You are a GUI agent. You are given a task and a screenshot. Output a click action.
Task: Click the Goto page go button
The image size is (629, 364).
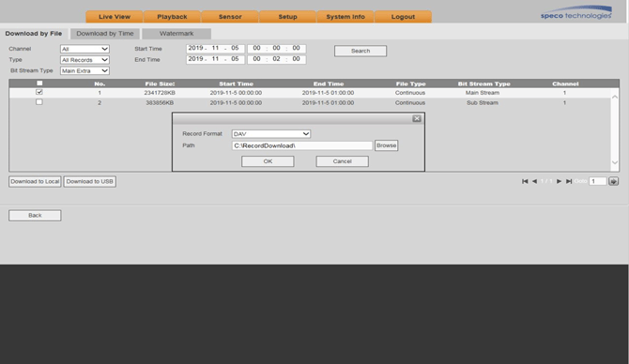613,182
